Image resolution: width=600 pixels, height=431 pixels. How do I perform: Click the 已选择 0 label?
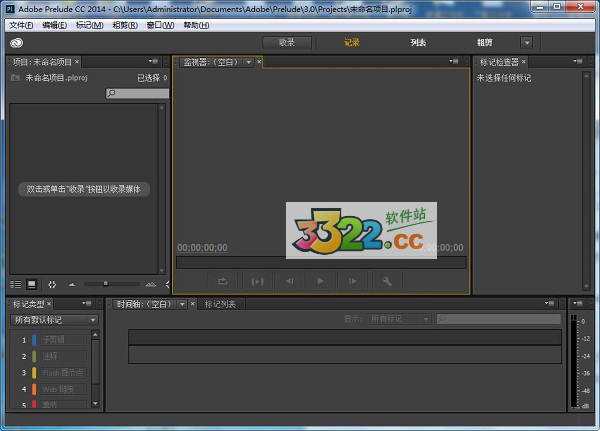[152, 78]
